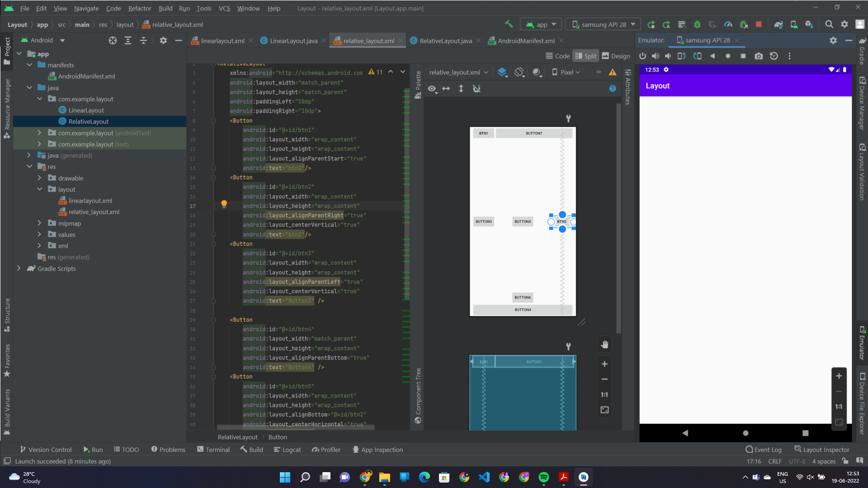Toggle the Resource Manager side tab

[7, 108]
